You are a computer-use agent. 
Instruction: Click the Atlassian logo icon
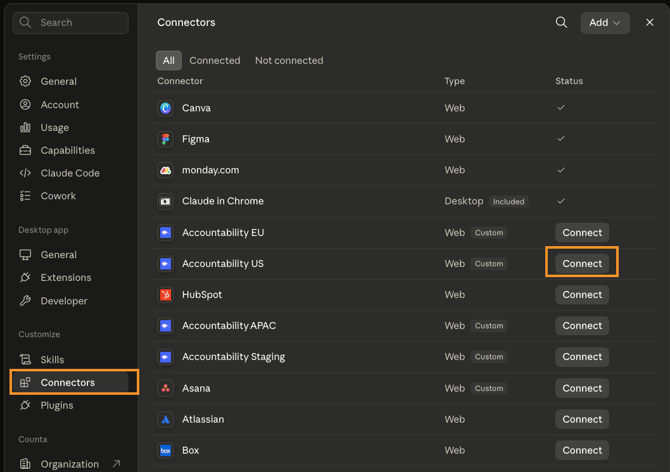coord(165,419)
